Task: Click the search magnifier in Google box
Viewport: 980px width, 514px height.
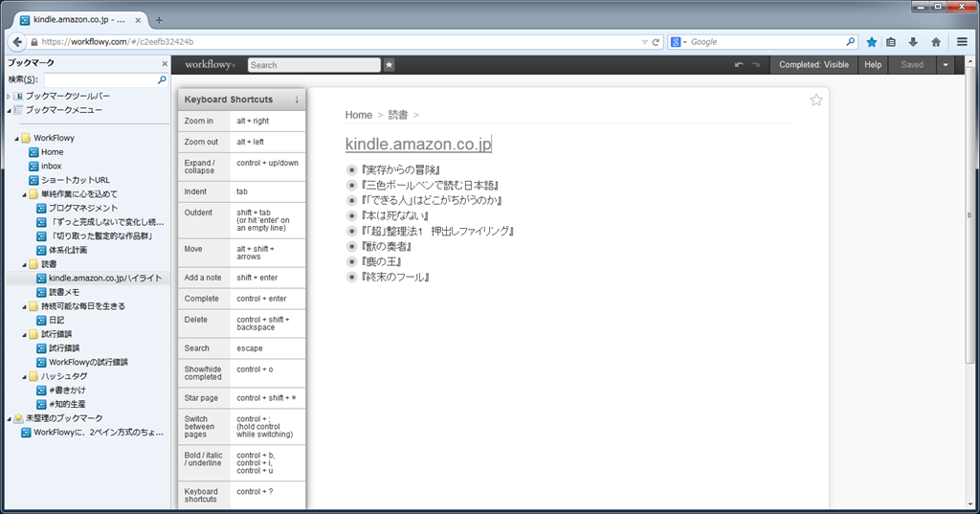Action: point(851,42)
